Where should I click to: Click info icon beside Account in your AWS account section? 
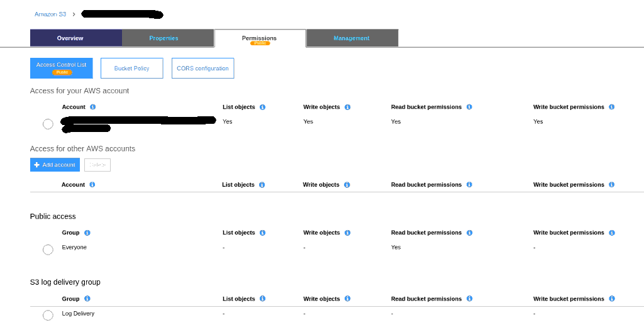(92, 107)
